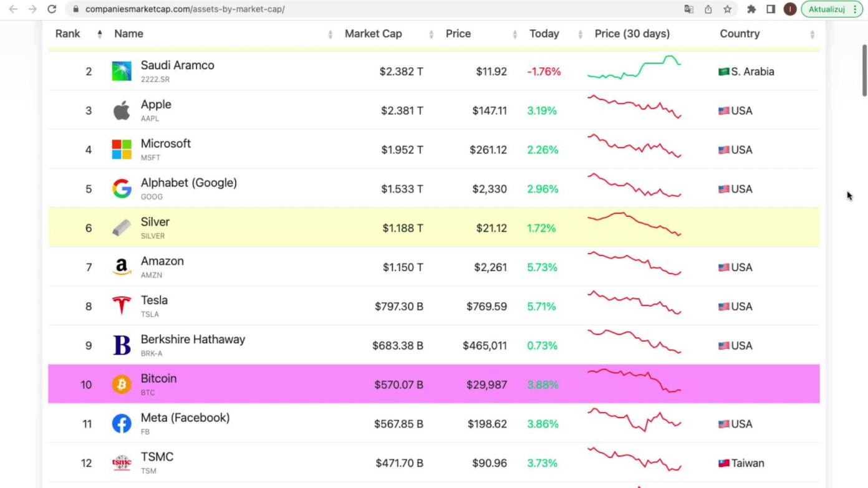Open the Tesla company link
Screen dimensions: 868x488
[x=154, y=300]
